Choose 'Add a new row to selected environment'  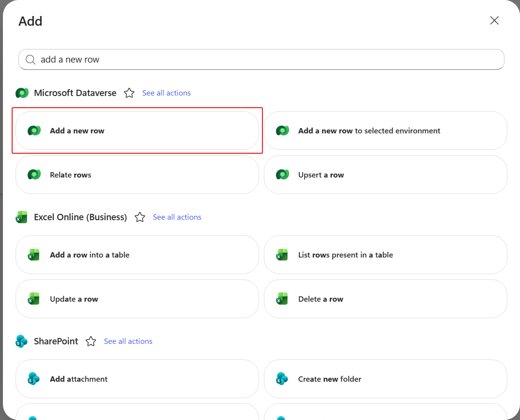385,130
